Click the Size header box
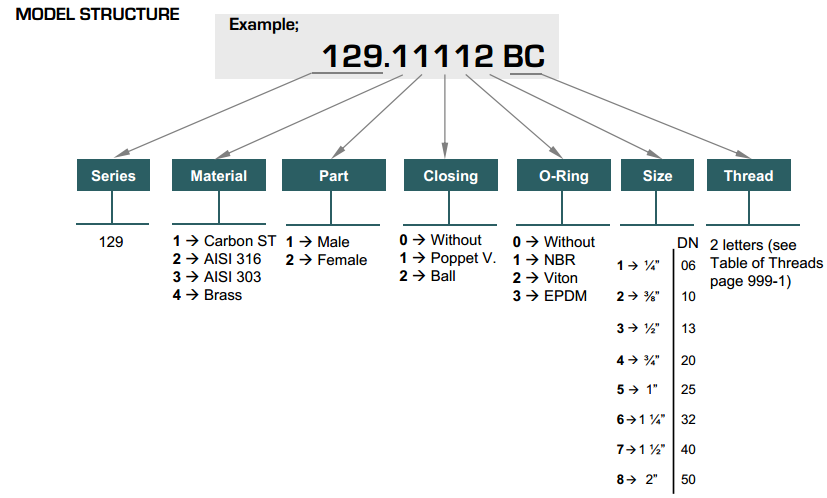The image size is (827, 498). [658, 176]
